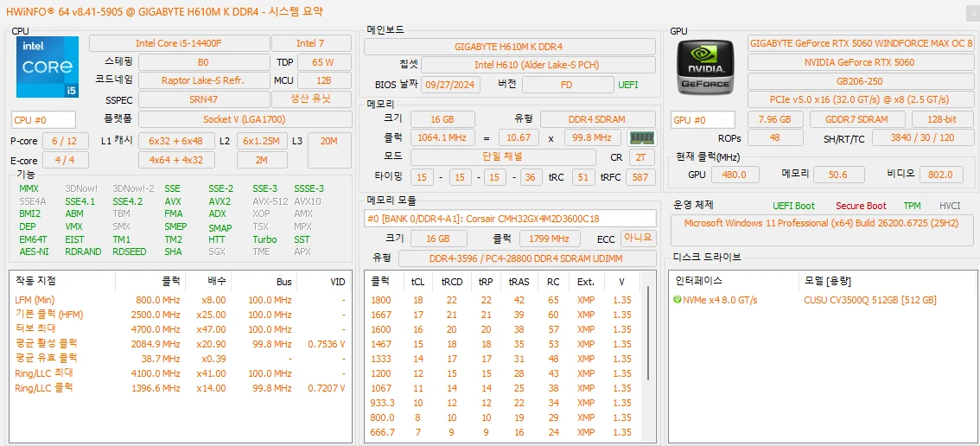Click the 2T command rate value

click(641, 157)
